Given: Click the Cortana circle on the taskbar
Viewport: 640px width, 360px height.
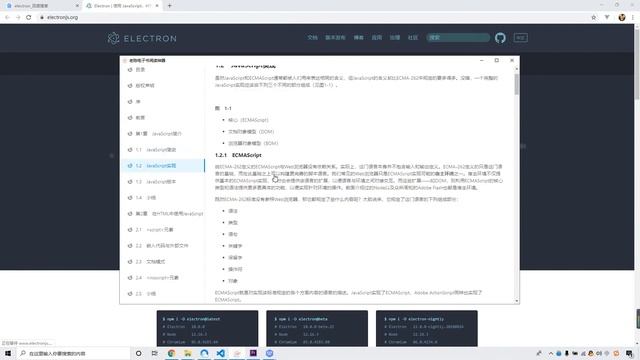Looking at the screenshot, I should click(x=138, y=353).
